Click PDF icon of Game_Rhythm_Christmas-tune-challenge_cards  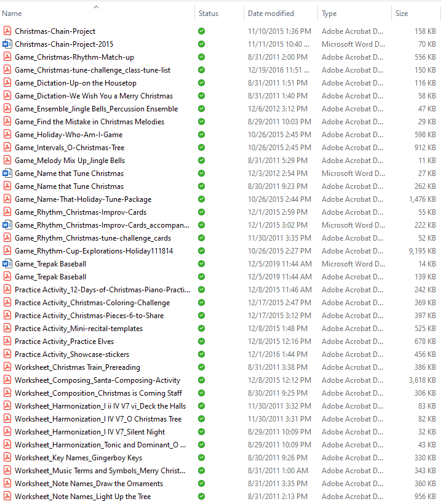(7, 238)
